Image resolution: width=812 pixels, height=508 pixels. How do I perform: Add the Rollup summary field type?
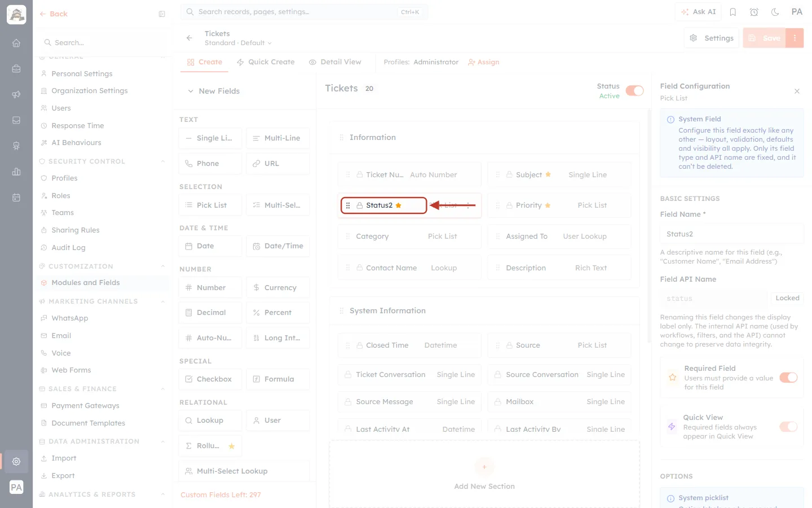pos(210,446)
